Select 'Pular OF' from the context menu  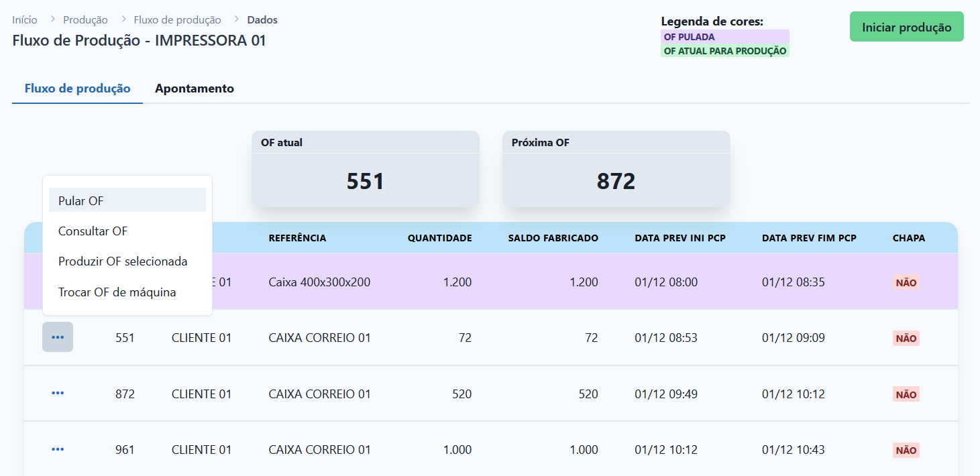(x=127, y=200)
